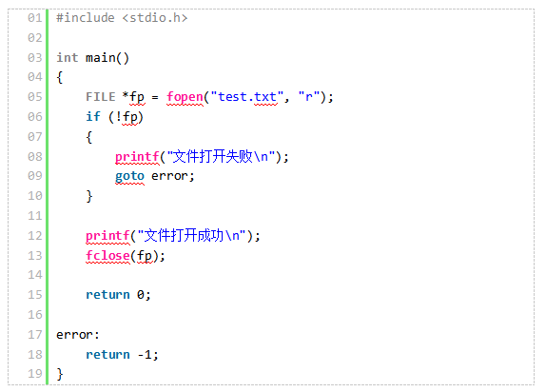Click the if (!fp) condition
This screenshot has height=392, width=546.
[114, 117]
